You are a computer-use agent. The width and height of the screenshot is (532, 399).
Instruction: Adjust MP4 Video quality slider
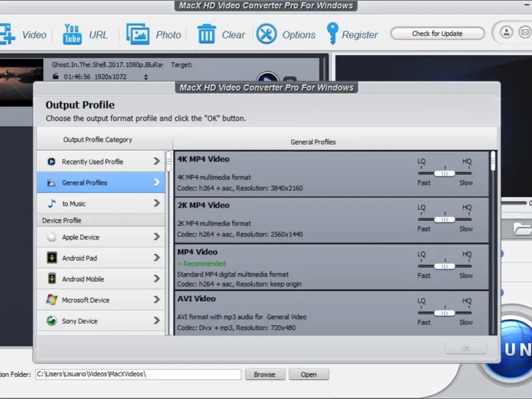[444, 267]
